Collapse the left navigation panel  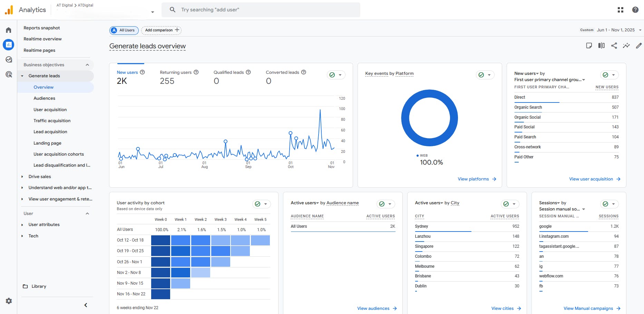pos(86,305)
